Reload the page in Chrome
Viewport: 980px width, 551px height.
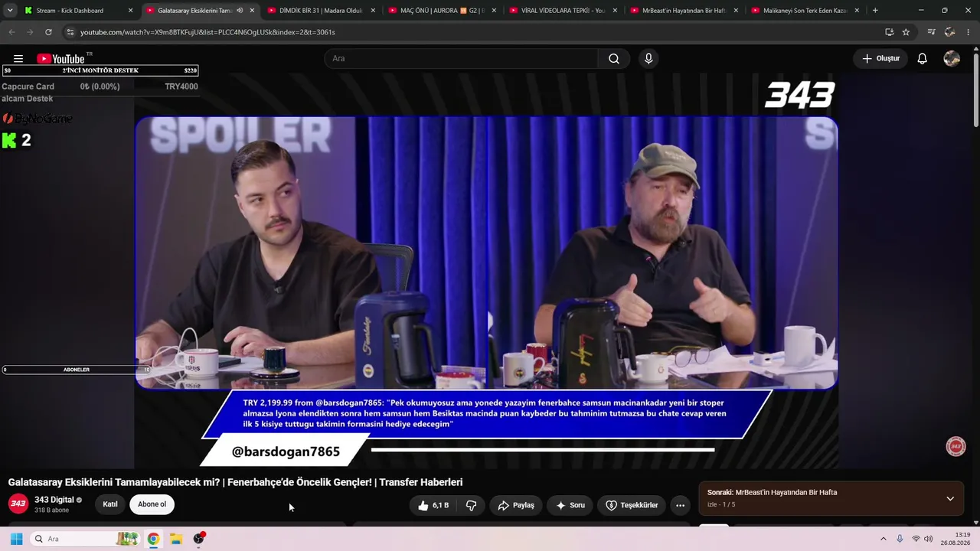[x=48, y=32]
